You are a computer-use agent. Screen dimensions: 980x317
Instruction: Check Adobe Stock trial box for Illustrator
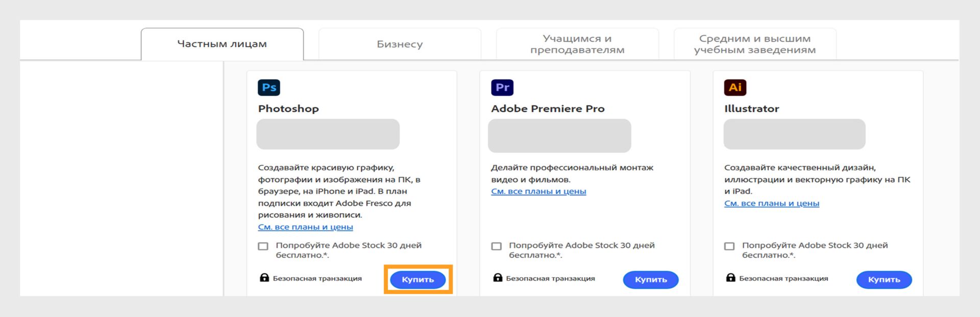pyautogui.click(x=730, y=246)
